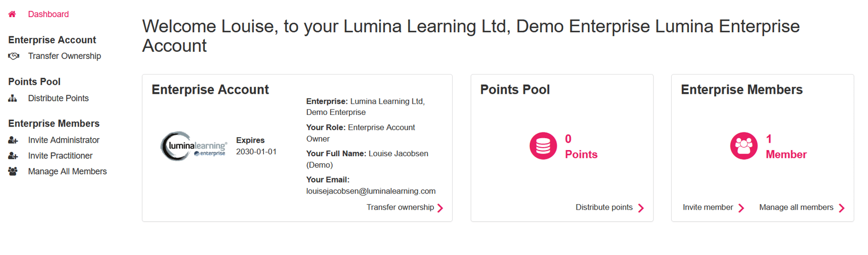Click the Distribute points card link
This screenshot has height=255, width=868.
click(604, 207)
